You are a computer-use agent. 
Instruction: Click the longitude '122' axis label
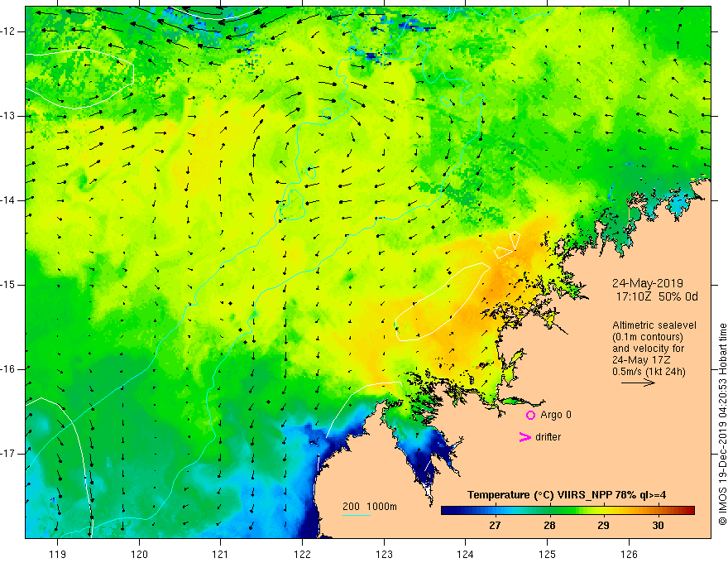pos(302,554)
